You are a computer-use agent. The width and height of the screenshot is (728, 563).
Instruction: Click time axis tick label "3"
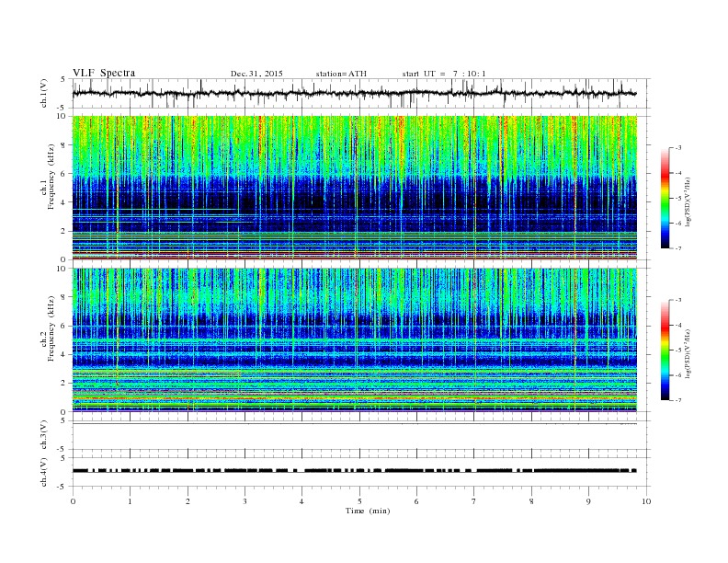click(x=245, y=501)
